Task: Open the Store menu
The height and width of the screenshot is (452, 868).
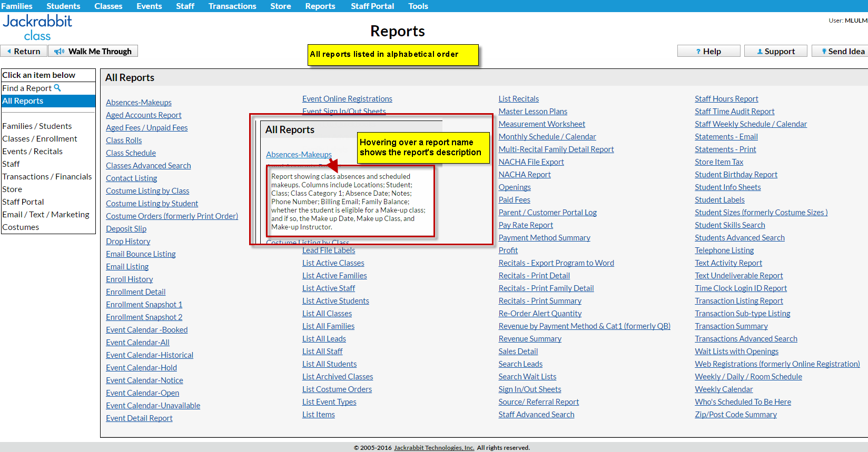Action: [x=281, y=6]
